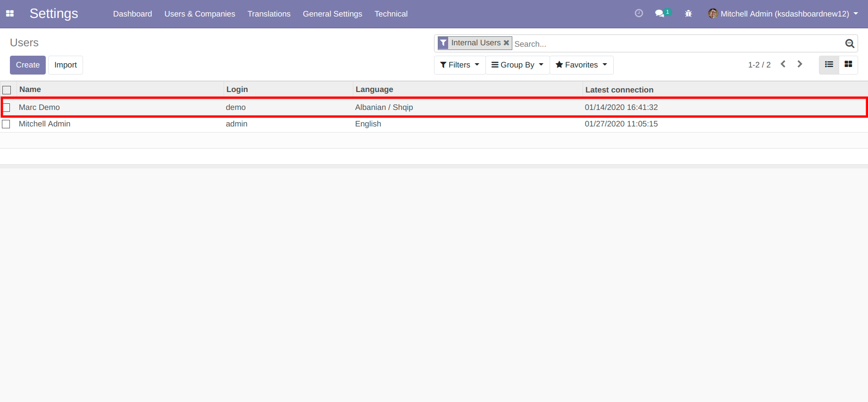This screenshot has width=868, height=402.
Task: Expand the Filters dropdown
Action: coord(459,65)
